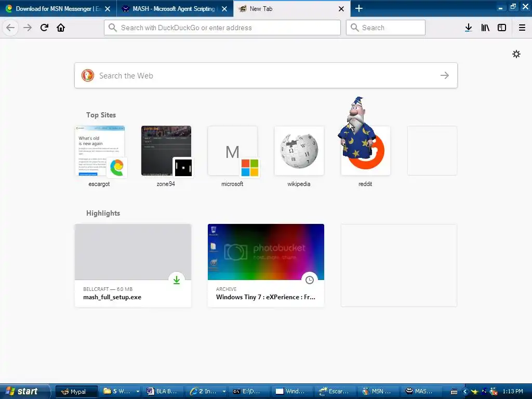Submit web search with arrow button
Screen dimensions: 532x399
point(445,75)
